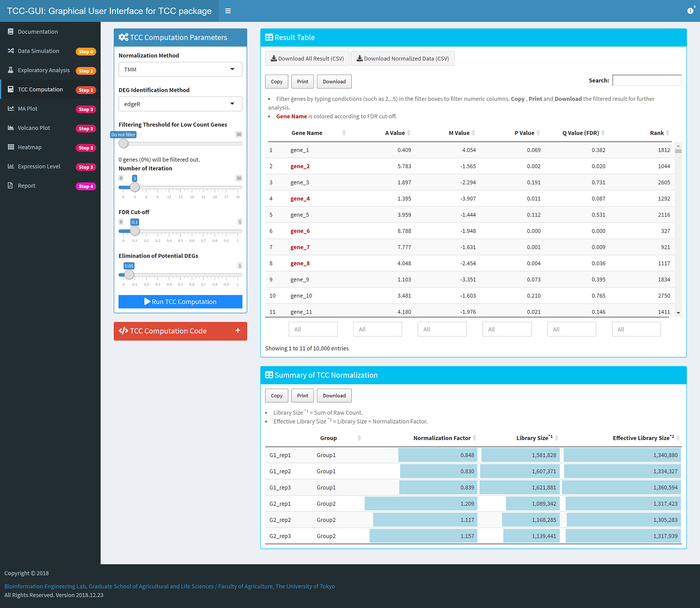Focus the Result Table Search box
700x608 pixels.
(647, 80)
